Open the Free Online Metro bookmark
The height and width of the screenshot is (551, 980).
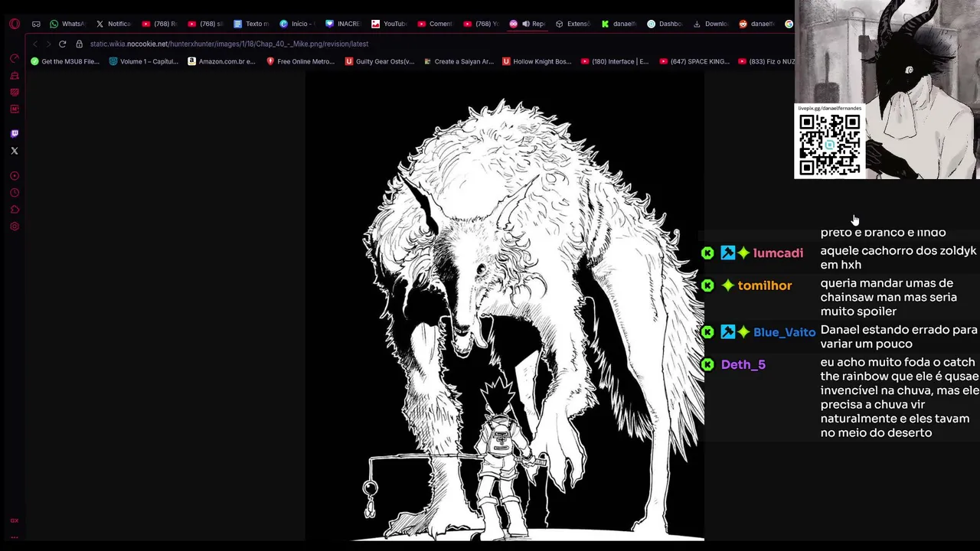(x=300, y=61)
